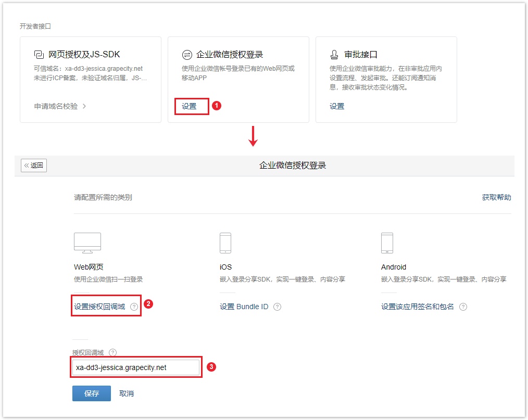
Task: Open 设置 under 企业微信授权登录 card
Action: coord(189,106)
